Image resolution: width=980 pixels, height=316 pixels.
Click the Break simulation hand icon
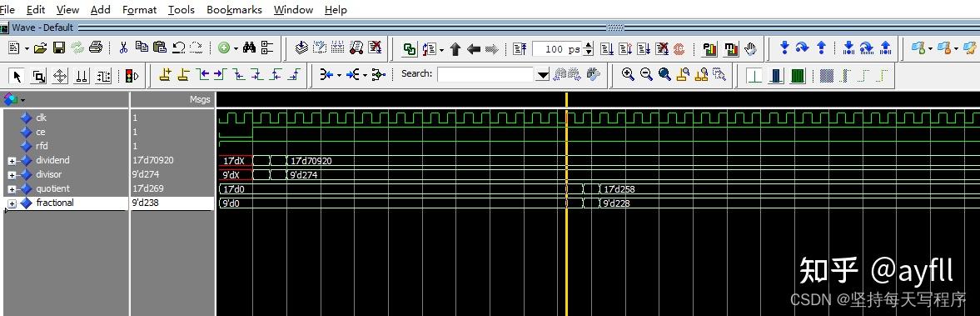click(x=750, y=49)
